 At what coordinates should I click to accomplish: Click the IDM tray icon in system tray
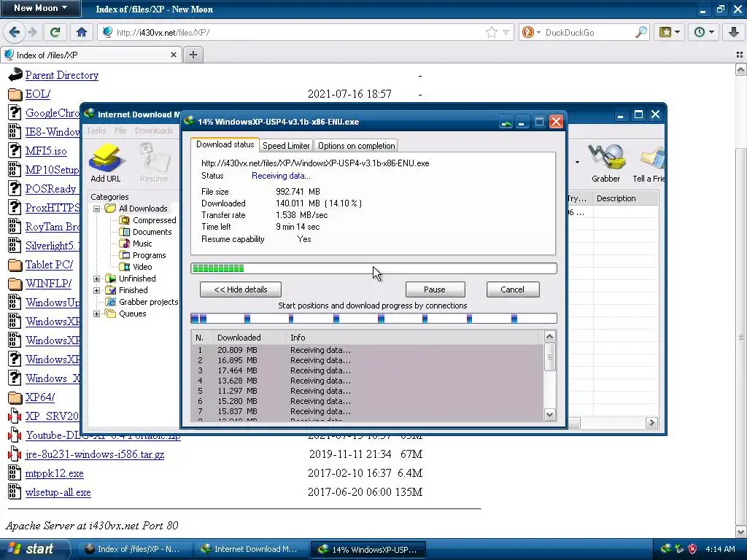click(667, 549)
